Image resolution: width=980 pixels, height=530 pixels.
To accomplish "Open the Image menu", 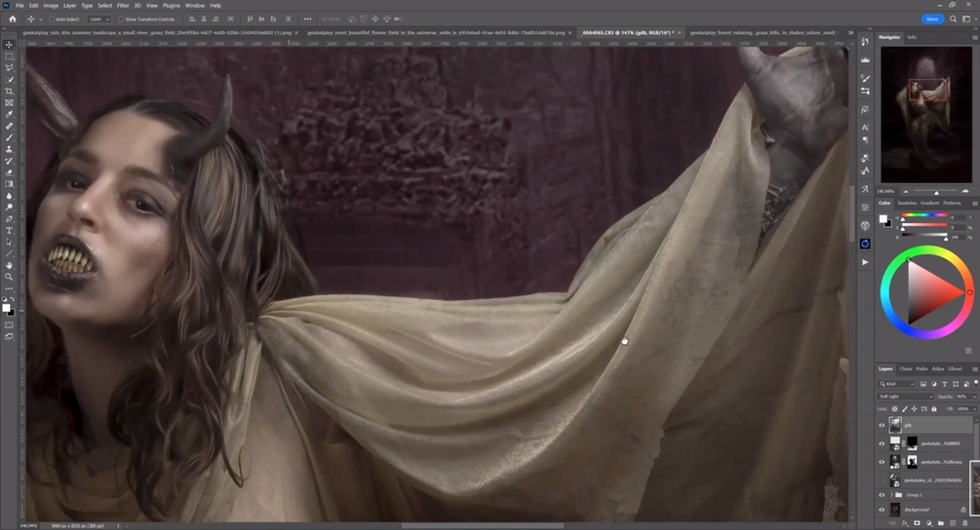I will (51, 6).
